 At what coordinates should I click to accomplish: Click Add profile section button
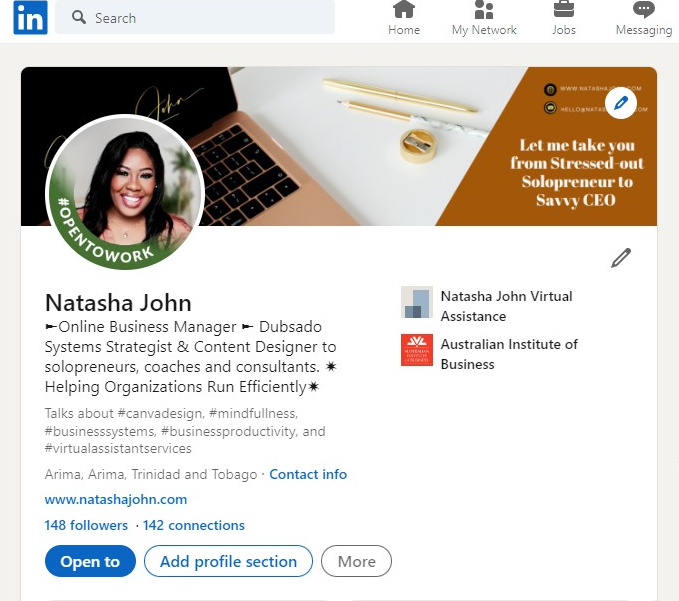[228, 561]
